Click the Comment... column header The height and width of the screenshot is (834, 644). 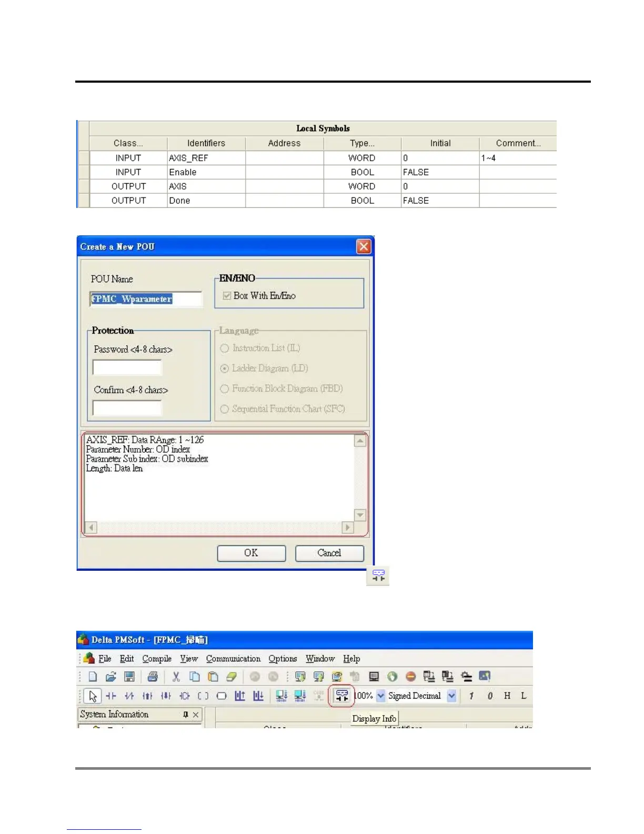pos(518,143)
